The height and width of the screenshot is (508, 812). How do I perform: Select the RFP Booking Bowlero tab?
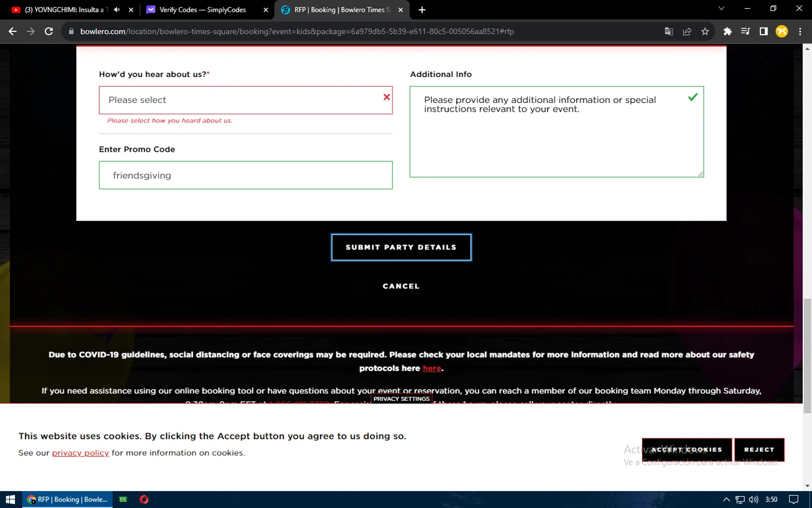[341, 10]
